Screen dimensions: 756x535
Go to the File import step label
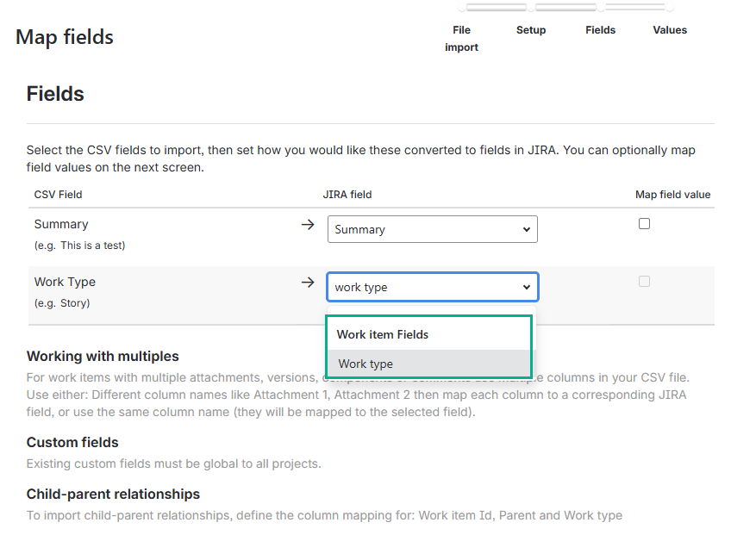pos(462,39)
